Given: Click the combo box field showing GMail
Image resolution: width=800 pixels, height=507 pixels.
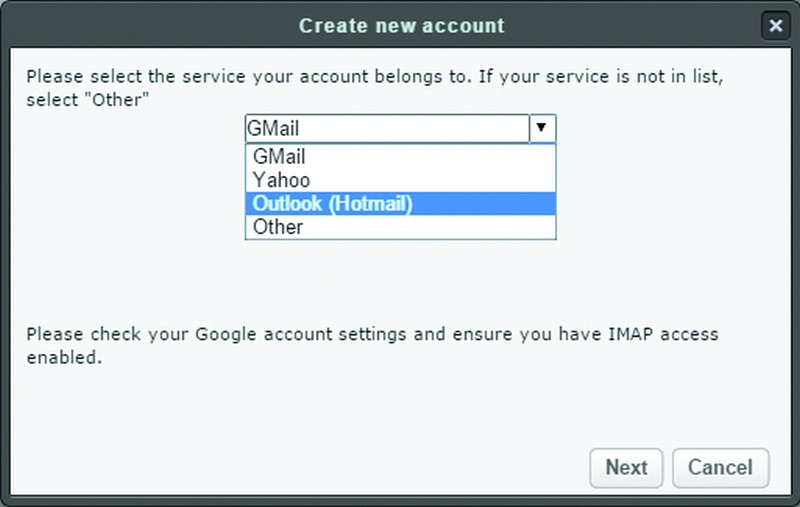Looking at the screenshot, I should [x=387, y=128].
